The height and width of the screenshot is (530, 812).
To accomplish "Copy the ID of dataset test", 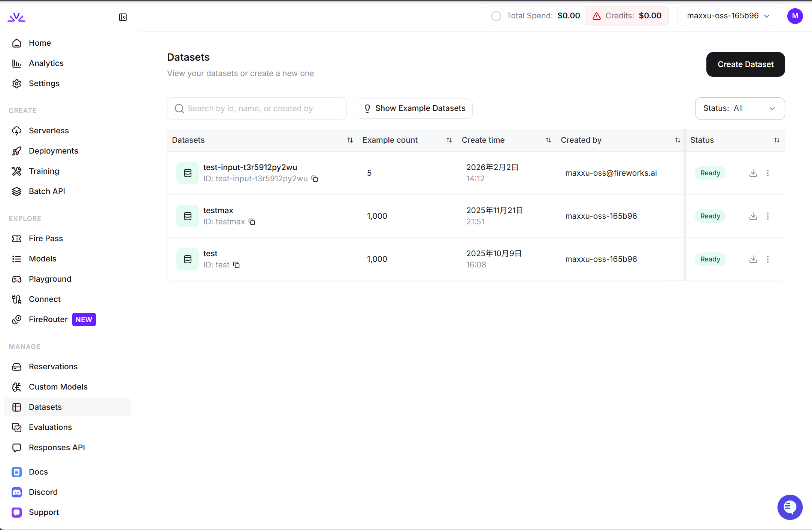I will coord(236,265).
